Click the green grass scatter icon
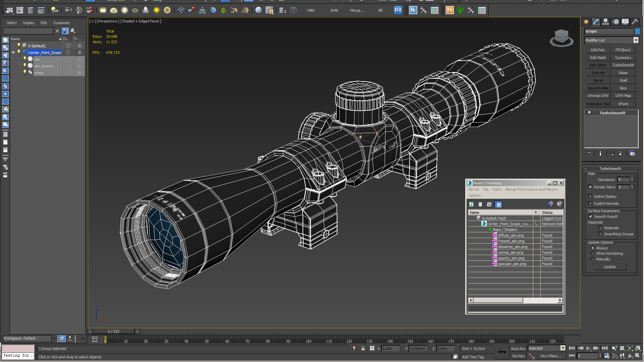The image size is (644, 362). click(x=224, y=10)
